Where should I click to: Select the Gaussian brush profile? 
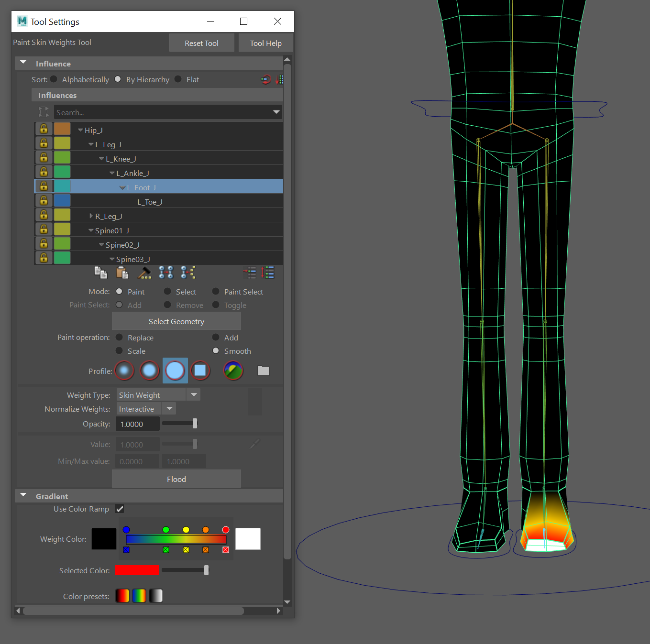point(124,371)
